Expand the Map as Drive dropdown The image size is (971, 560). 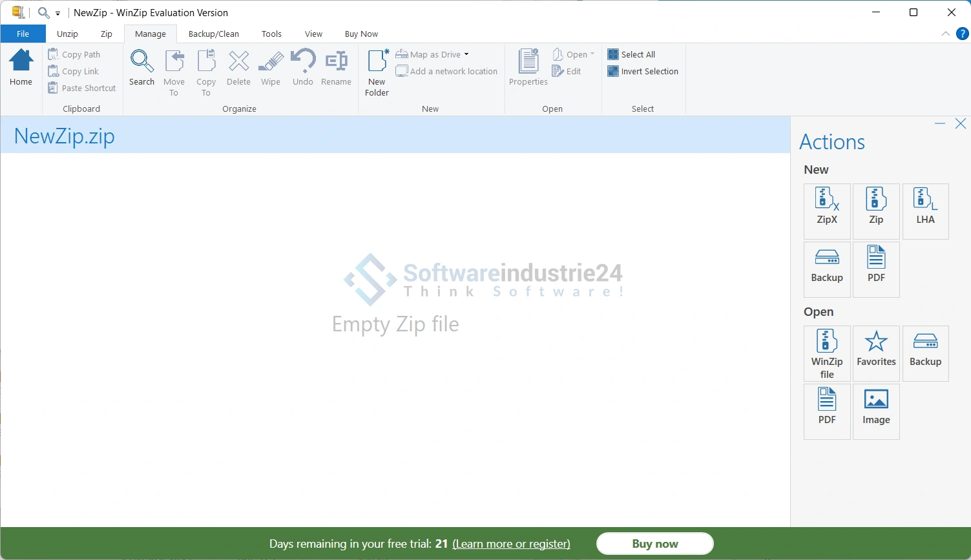(x=466, y=55)
